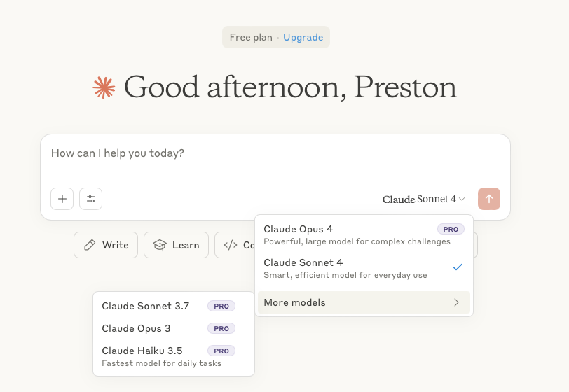Click the 'How can I help you today?' field

(210, 153)
